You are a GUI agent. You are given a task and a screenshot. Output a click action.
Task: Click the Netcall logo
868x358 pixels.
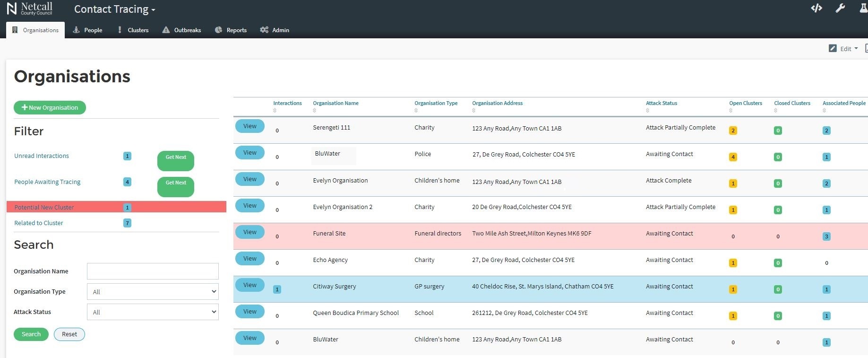pyautogui.click(x=29, y=9)
